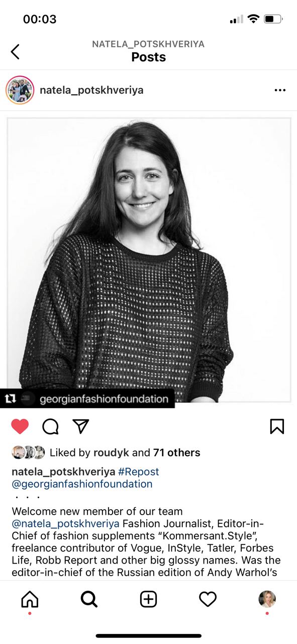Viewport: 297px width, 644px height.
Task: Open the #Repost hashtag link
Action: (138, 472)
